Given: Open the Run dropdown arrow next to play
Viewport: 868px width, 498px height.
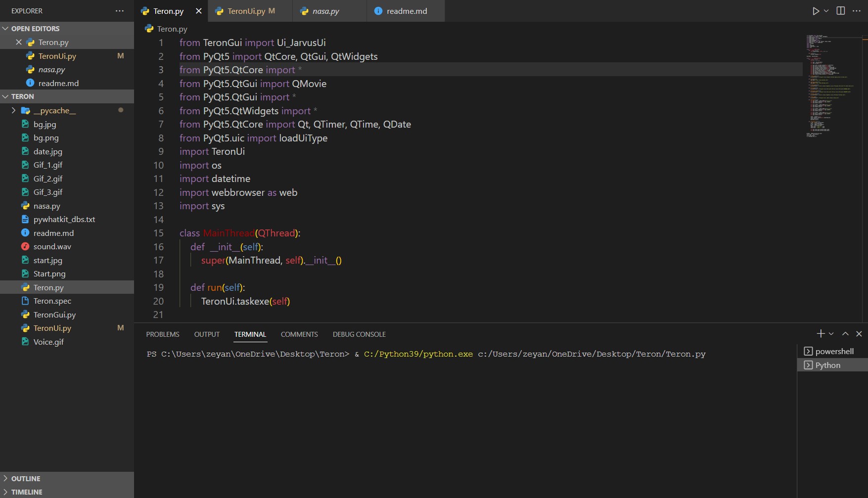Looking at the screenshot, I should 826,11.
